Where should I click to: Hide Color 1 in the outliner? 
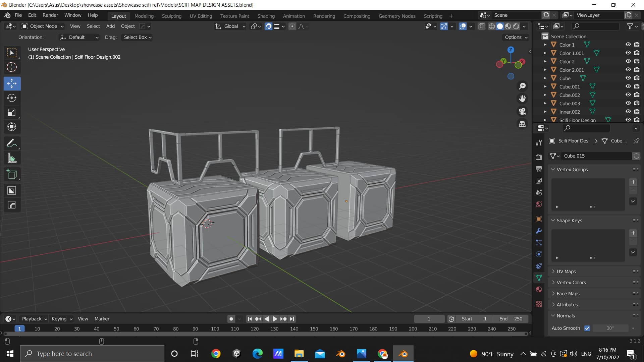(x=628, y=45)
